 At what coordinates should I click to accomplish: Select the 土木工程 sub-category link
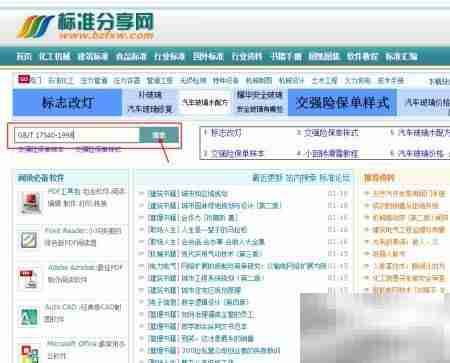click(324, 80)
